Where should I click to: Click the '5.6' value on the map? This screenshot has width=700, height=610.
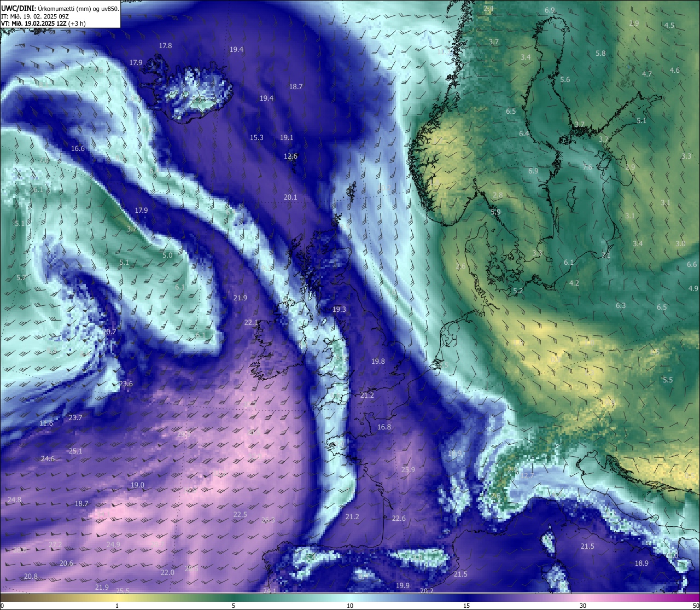(565, 80)
